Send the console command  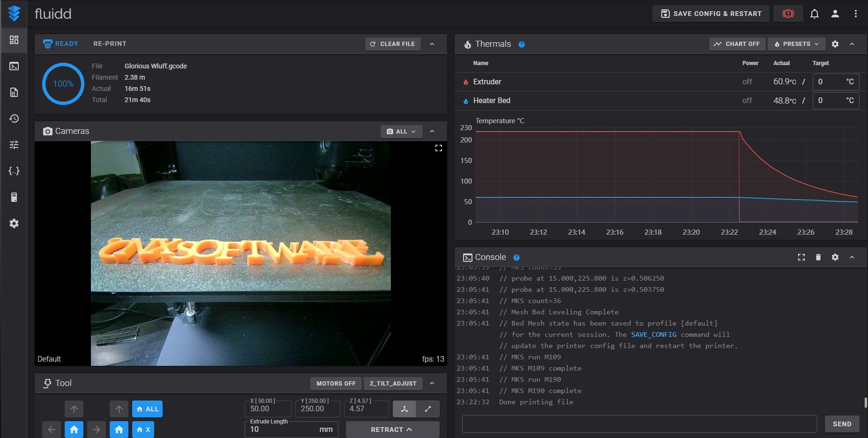(842, 424)
